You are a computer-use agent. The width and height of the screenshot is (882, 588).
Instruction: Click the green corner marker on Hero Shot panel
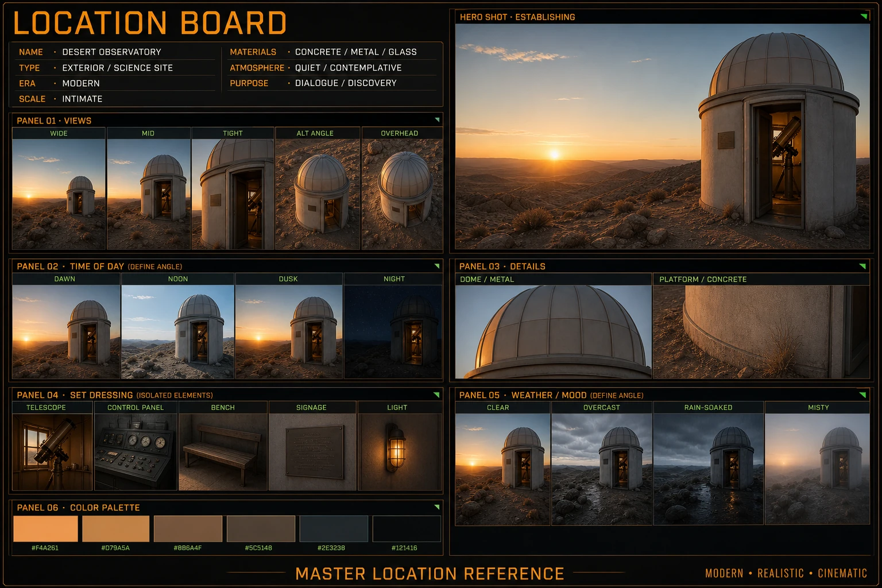[864, 16]
